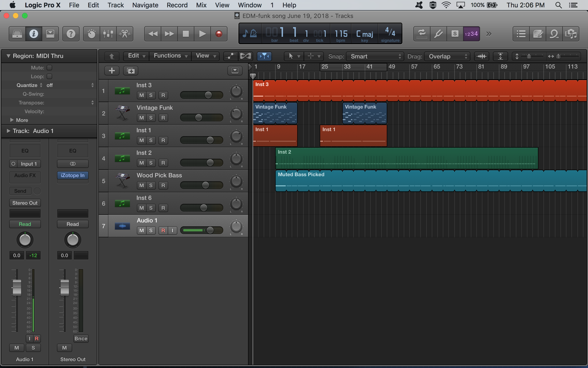Image resolution: width=588 pixels, height=368 pixels.
Task: Open the Help menu
Action: (289, 5)
